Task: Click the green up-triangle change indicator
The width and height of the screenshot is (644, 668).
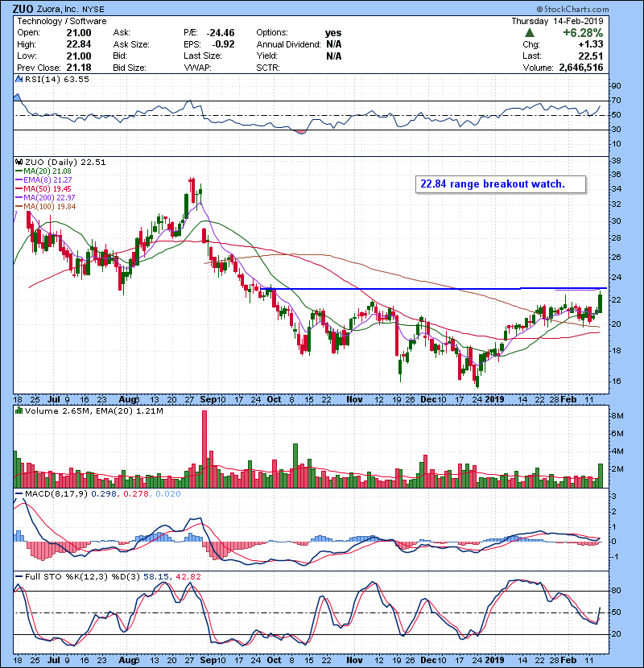Action: (530, 32)
